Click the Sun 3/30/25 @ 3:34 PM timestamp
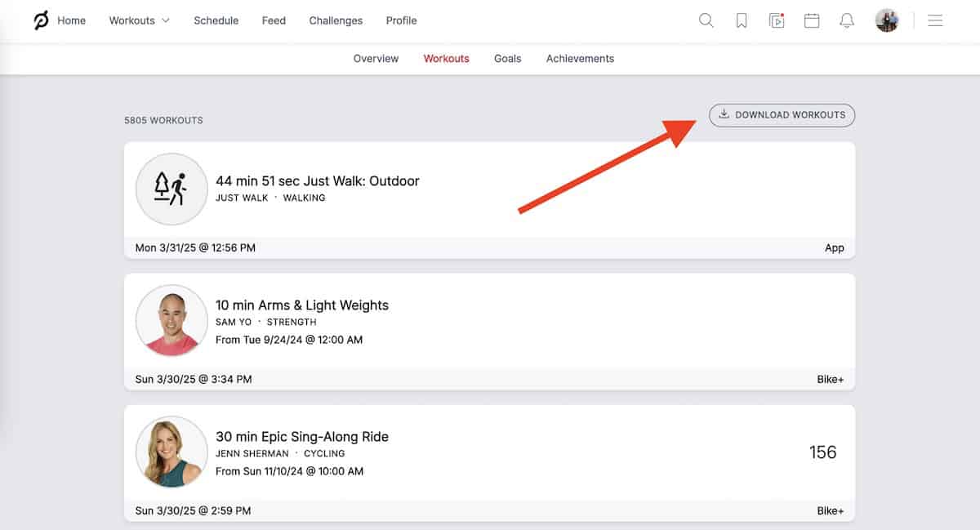This screenshot has width=980, height=530. pos(194,379)
